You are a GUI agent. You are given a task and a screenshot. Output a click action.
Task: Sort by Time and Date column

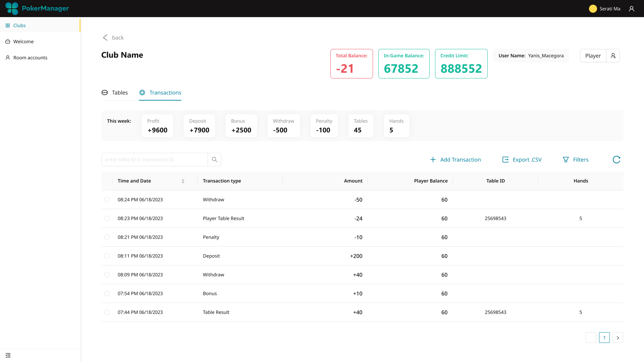pos(183,181)
